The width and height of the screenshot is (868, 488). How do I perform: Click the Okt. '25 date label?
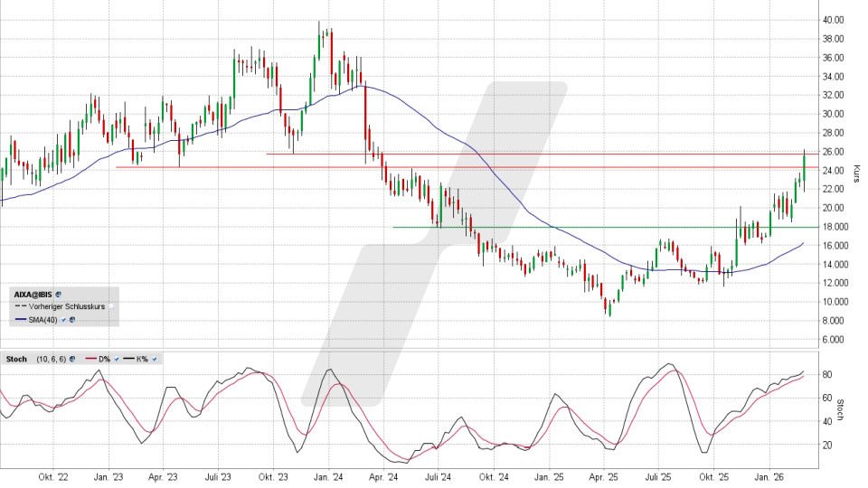click(x=713, y=477)
